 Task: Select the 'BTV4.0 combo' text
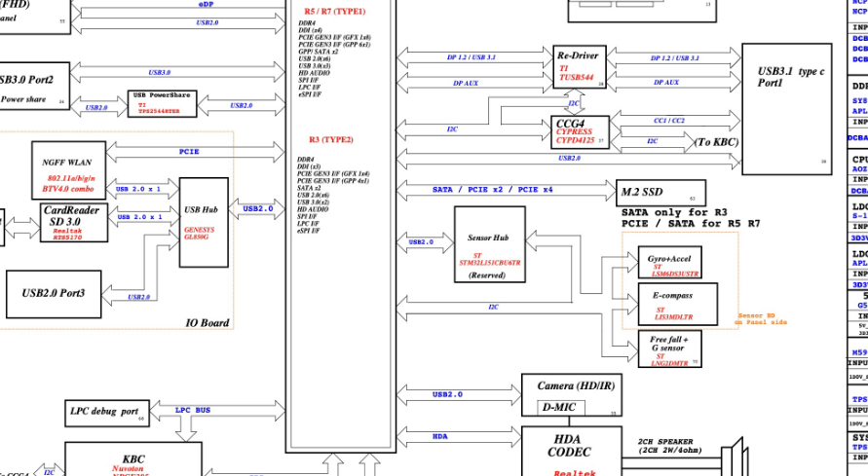[68, 189]
